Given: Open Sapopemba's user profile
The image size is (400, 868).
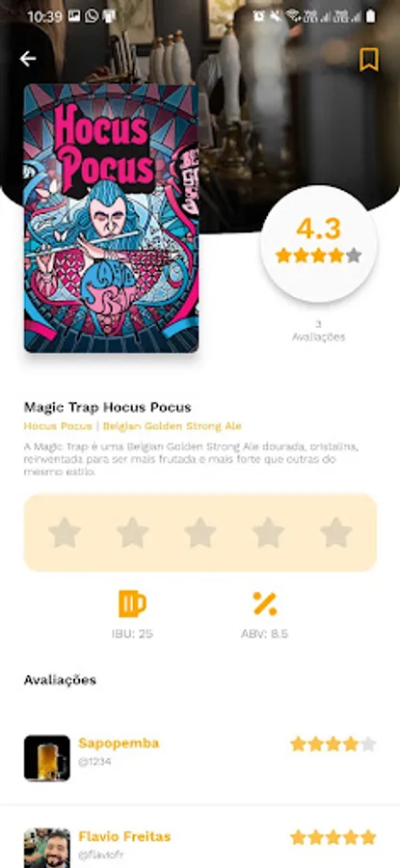Looking at the screenshot, I should click(119, 743).
